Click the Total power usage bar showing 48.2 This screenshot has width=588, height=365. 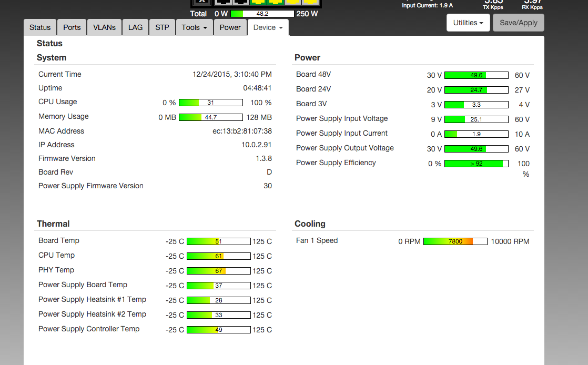coord(262,14)
